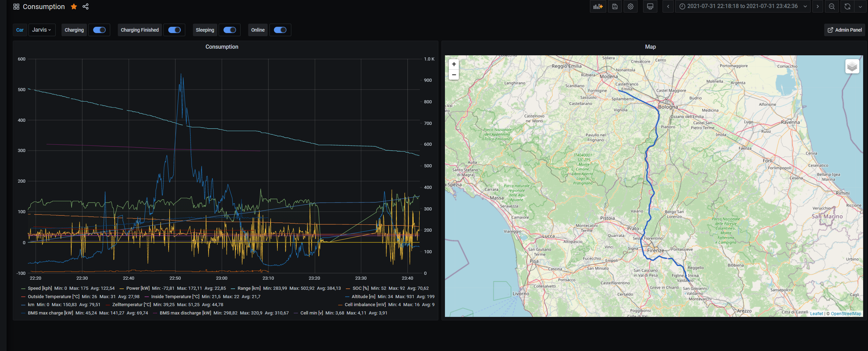Click the share dashboard icon
This screenshot has height=351, width=868.
point(86,7)
